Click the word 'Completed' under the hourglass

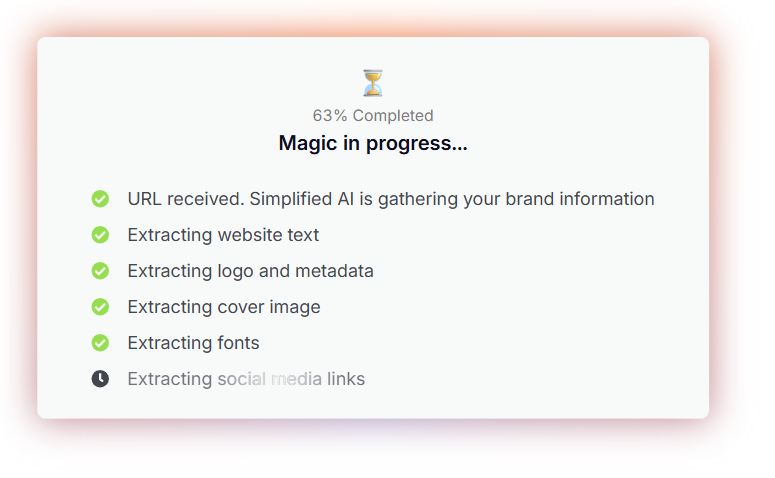click(393, 116)
